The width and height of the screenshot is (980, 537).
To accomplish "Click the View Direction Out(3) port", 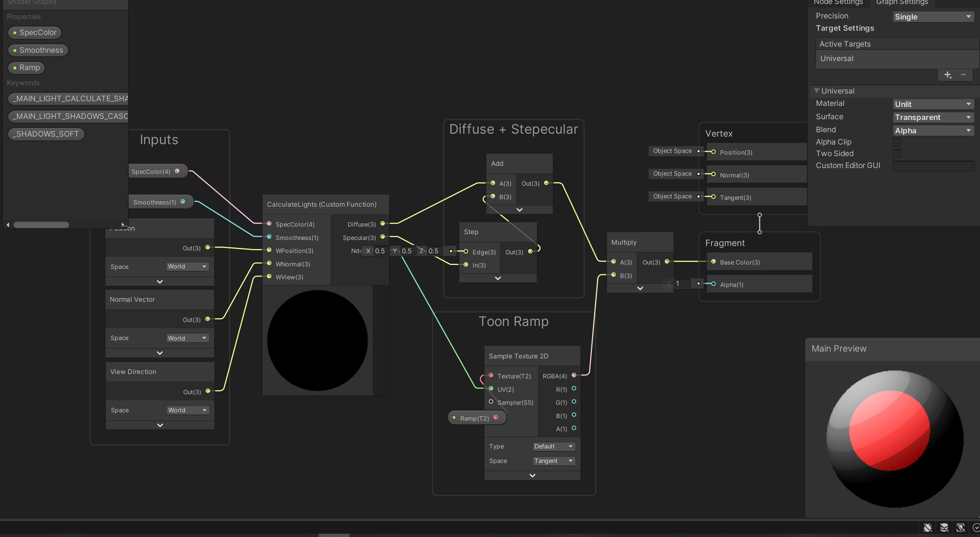I will [x=208, y=391].
